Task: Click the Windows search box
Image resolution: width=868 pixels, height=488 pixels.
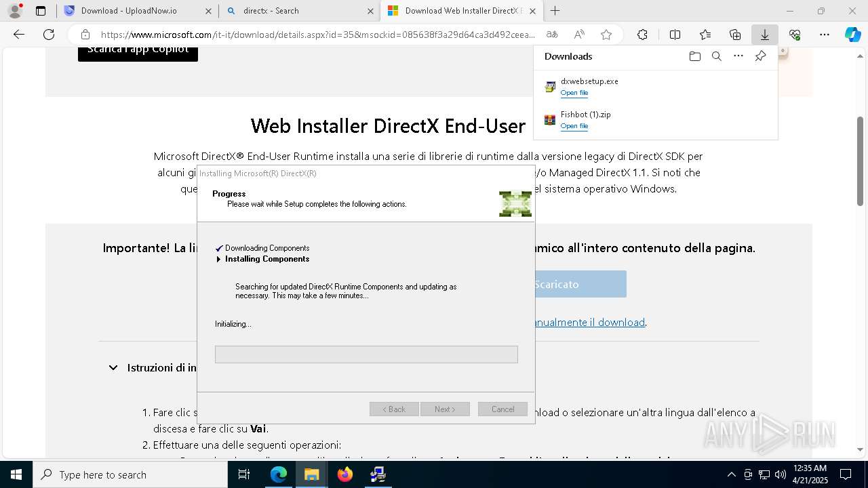Action: 130,474
